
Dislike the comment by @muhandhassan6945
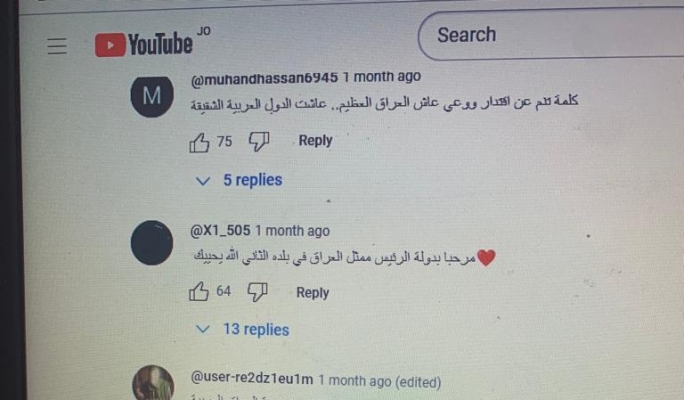(x=259, y=142)
